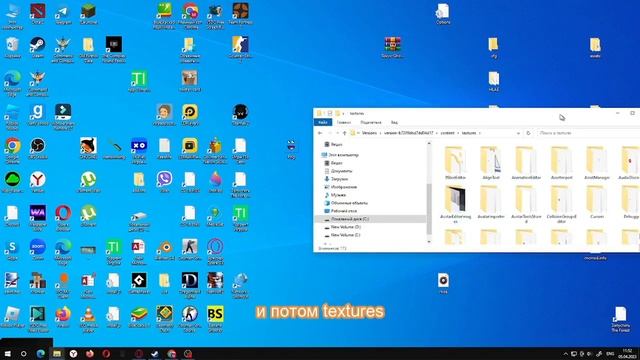Open the address bar history dropdown
The height and width of the screenshot is (360, 640).
pyautogui.click(x=518, y=133)
